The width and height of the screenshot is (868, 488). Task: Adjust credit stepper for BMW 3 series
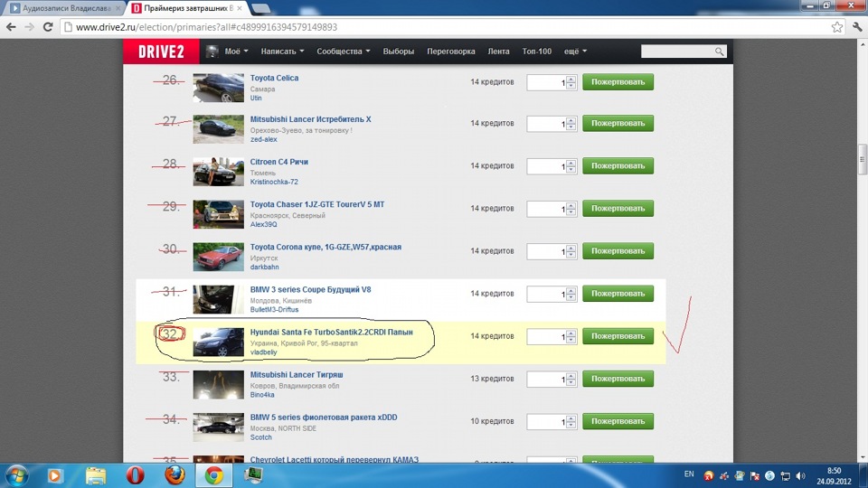click(x=571, y=295)
